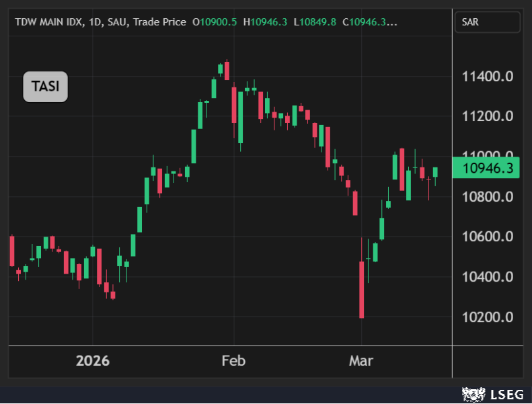The image size is (532, 404).
Task: Click the 10400.0 price axis label
Action: tap(488, 277)
